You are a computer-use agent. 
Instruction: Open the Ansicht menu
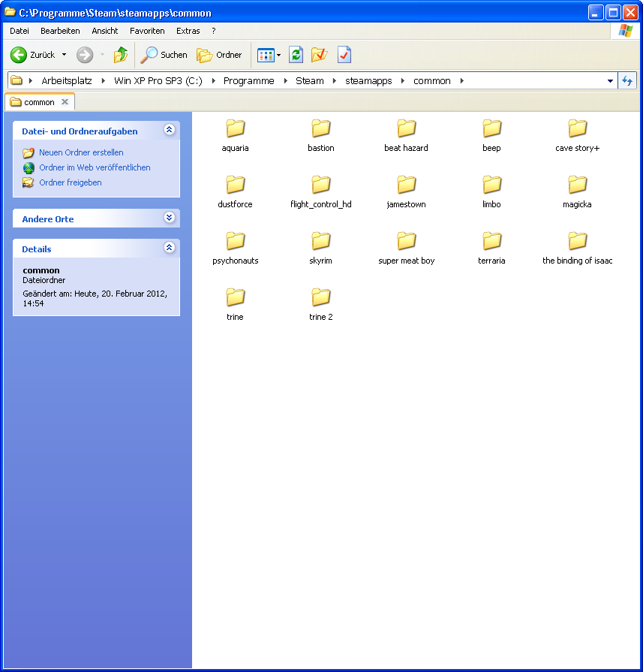(104, 31)
